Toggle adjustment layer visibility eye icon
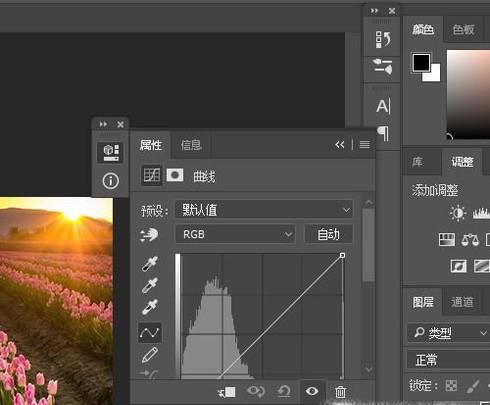The image size is (490, 405). pyautogui.click(x=312, y=391)
